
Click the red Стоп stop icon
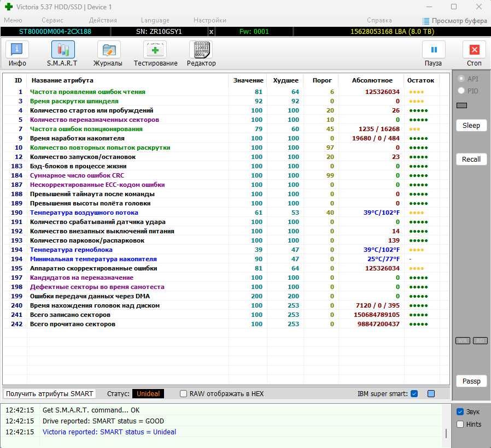pyautogui.click(x=475, y=50)
